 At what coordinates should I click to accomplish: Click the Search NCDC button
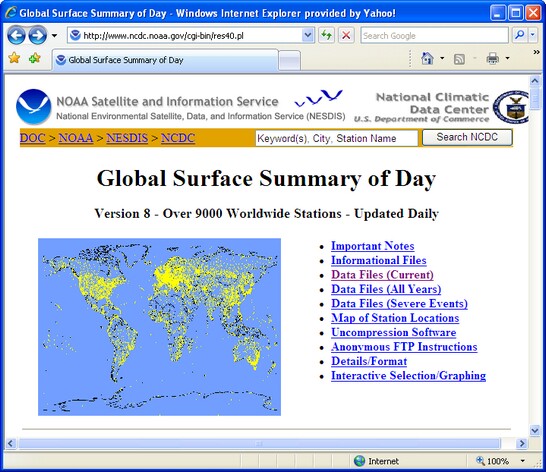coord(467,137)
